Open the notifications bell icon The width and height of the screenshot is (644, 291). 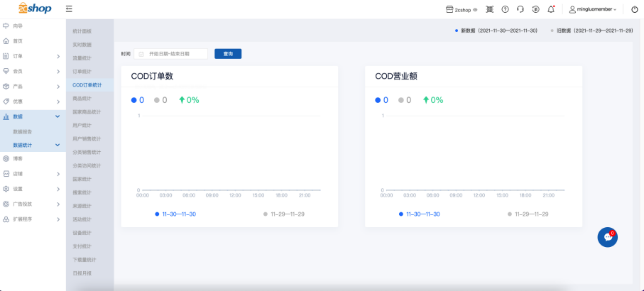click(x=551, y=10)
